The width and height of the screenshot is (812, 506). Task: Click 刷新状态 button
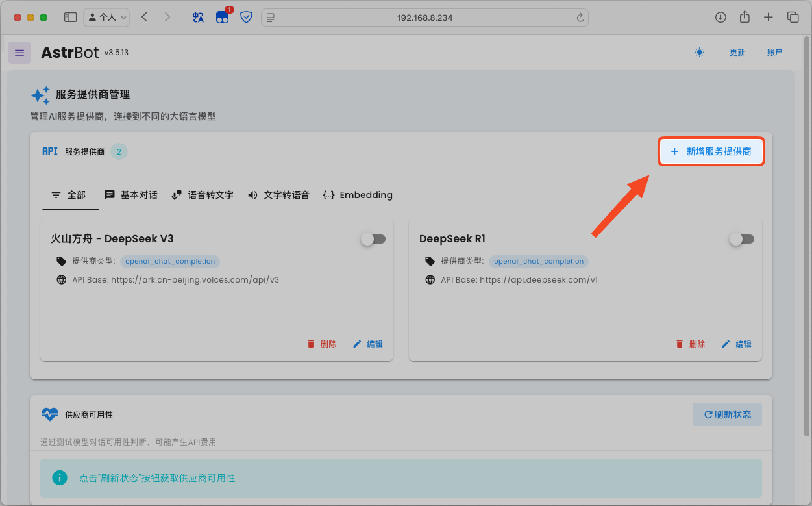pos(727,414)
